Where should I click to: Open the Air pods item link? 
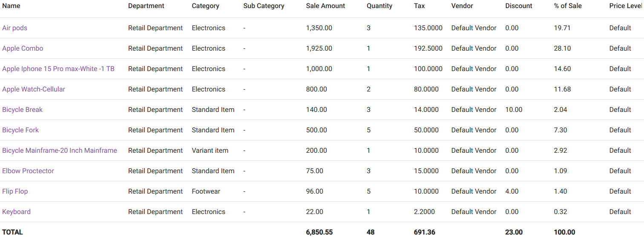[x=15, y=28]
